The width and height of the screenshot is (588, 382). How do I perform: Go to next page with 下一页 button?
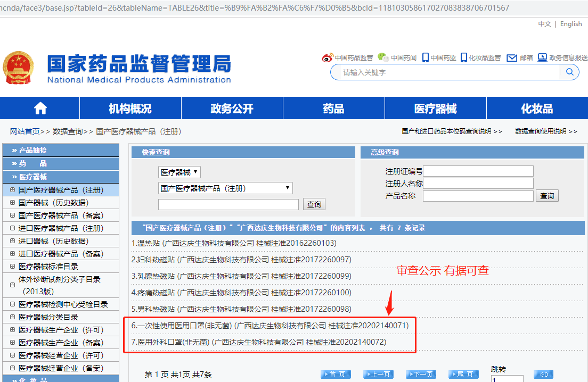(x=421, y=375)
